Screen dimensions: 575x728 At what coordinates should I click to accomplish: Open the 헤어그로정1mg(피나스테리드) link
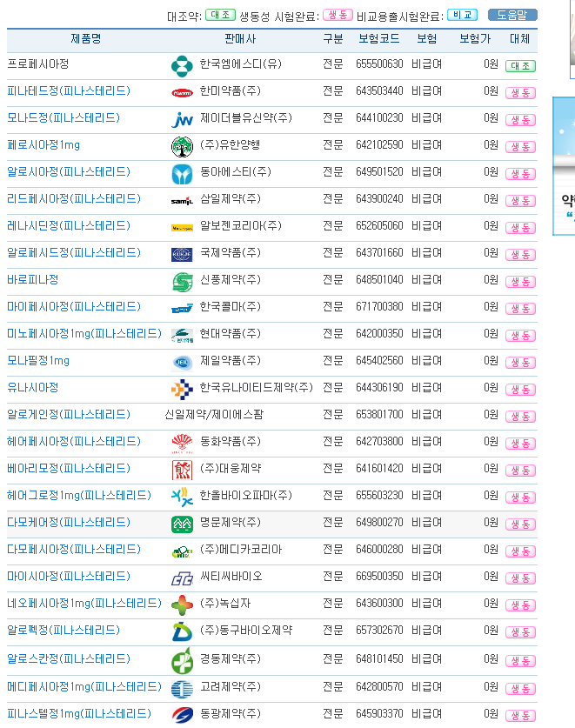tap(79, 495)
